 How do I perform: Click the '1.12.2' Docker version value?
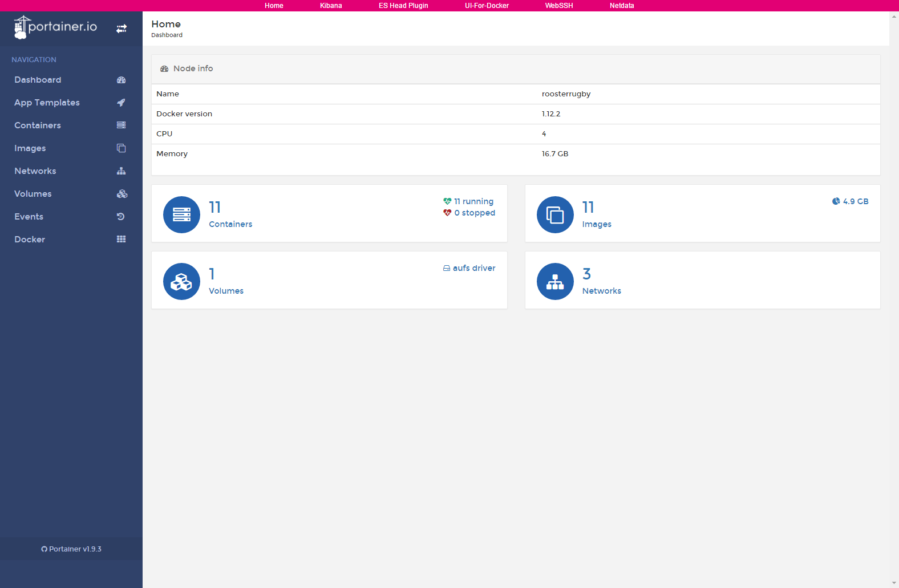click(x=551, y=114)
